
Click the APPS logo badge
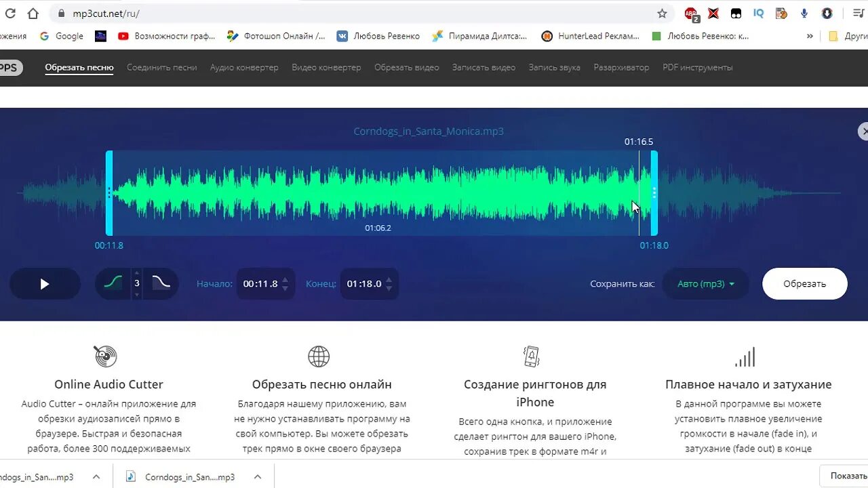pyautogui.click(x=9, y=68)
